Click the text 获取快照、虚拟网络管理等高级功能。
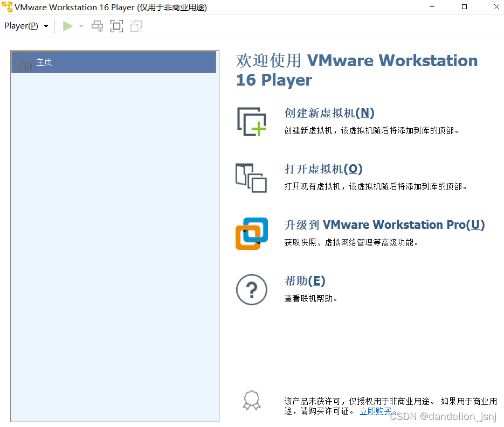Image resolution: width=504 pixels, height=427 pixels. (351, 242)
